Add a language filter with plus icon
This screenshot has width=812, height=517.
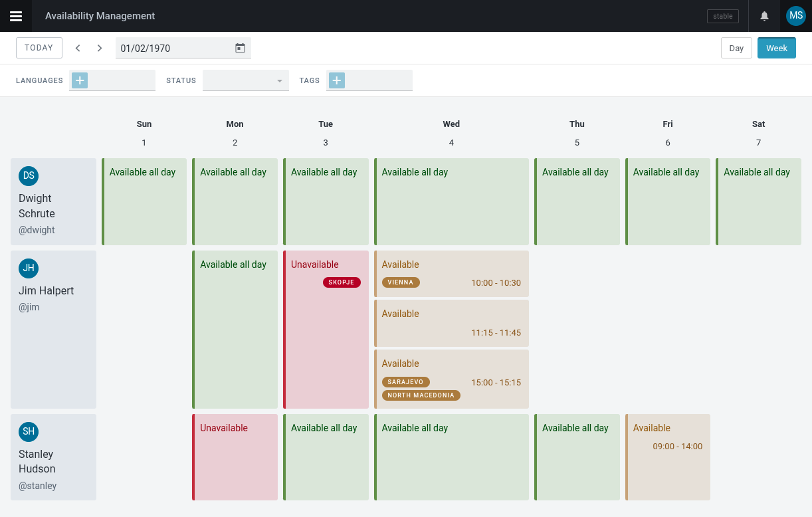tap(80, 80)
